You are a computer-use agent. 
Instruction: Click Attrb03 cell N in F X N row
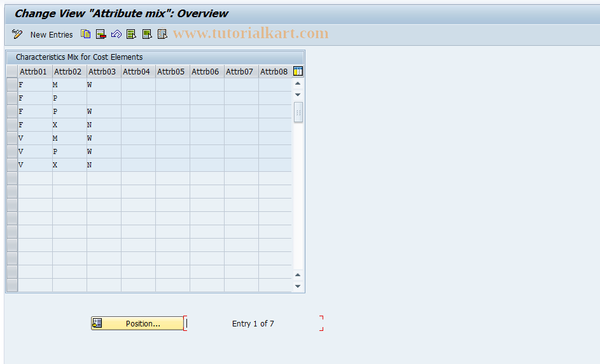(x=104, y=125)
